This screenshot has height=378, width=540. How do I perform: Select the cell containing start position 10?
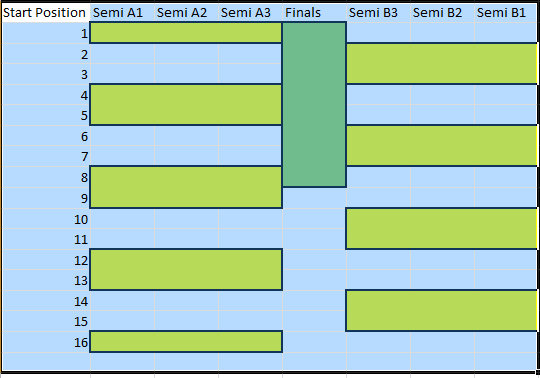pos(46,219)
